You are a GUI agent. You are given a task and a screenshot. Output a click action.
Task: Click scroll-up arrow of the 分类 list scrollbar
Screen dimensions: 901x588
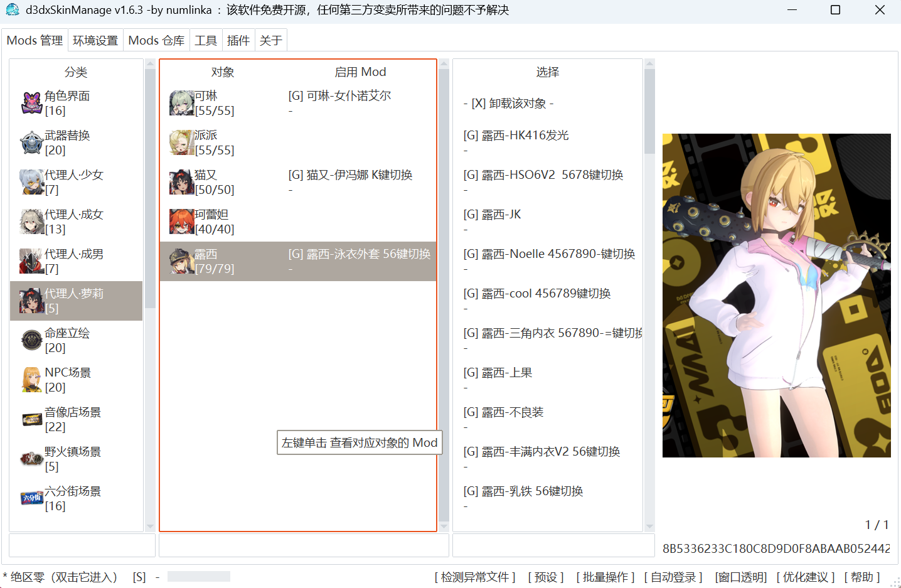click(150, 63)
